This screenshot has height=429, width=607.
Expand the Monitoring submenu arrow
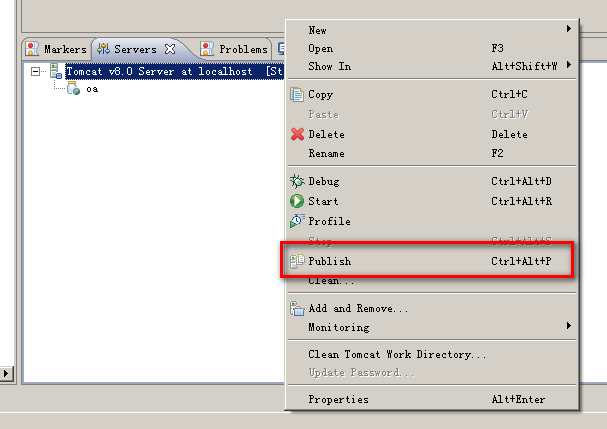[x=569, y=325]
